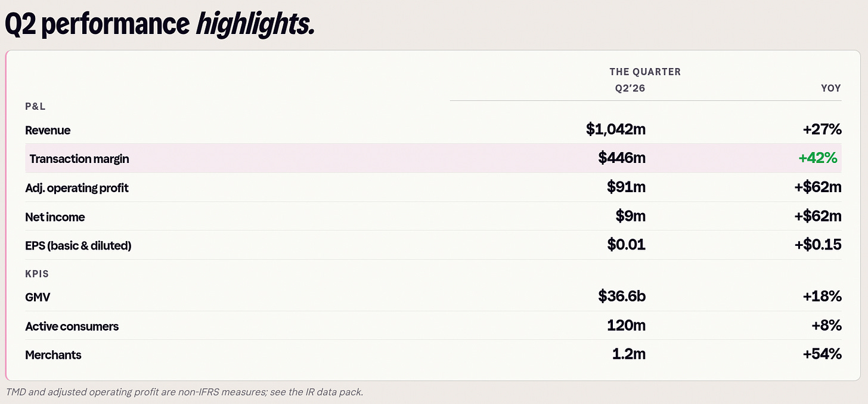Click the $36.6b GMV value
868x404 pixels.
coord(622,297)
